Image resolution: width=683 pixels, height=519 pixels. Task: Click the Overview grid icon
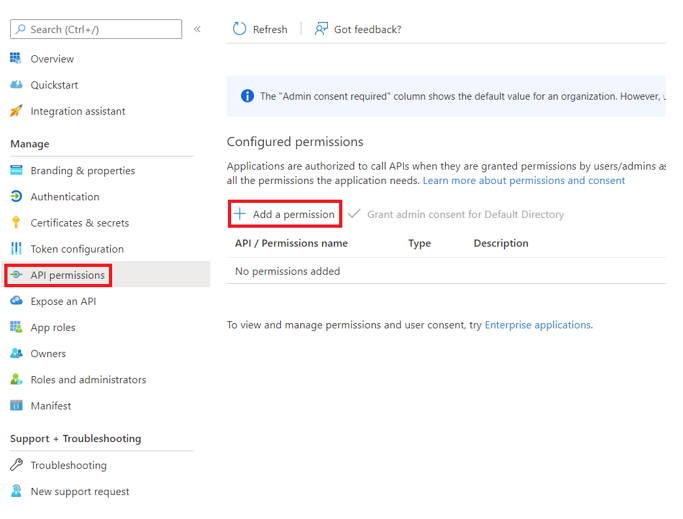tap(16, 58)
